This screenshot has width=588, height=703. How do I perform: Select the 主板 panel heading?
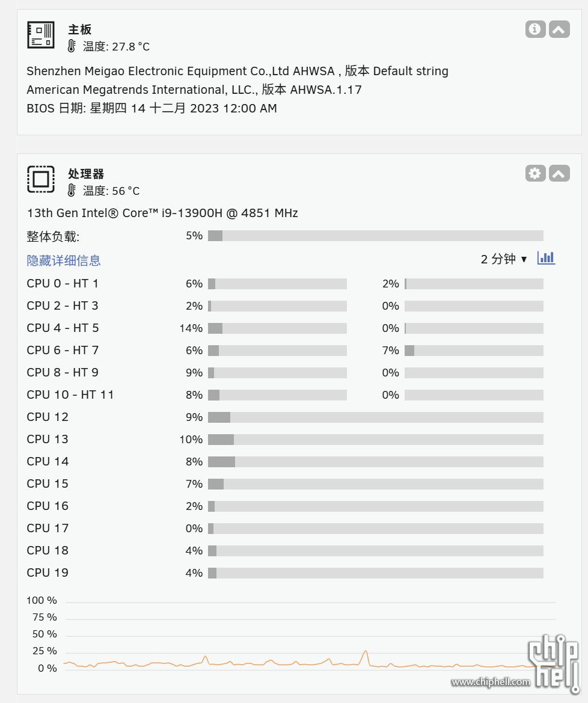pos(80,29)
